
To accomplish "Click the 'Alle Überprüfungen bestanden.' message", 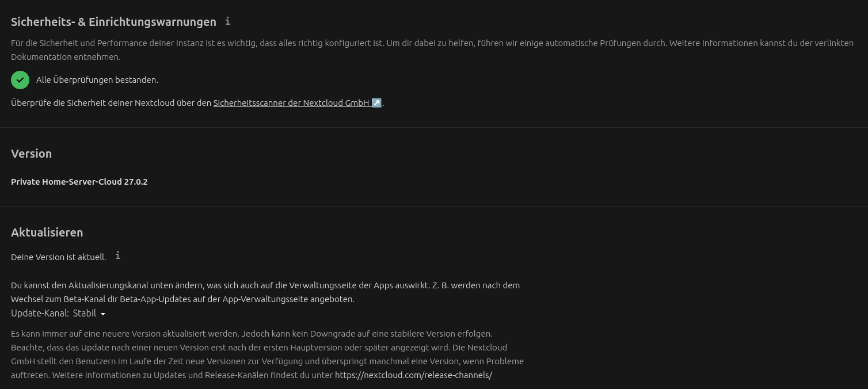I will click(x=97, y=80).
